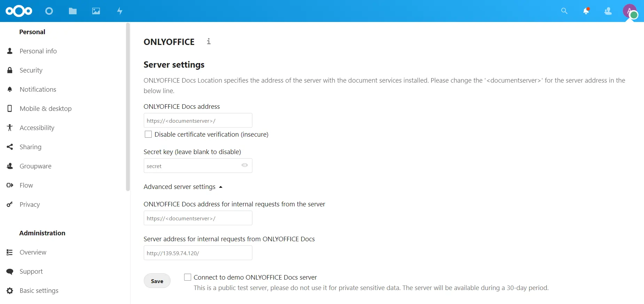644x304 pixels.
Task: Open the notifications bell icon
Action: coord(586,11)
